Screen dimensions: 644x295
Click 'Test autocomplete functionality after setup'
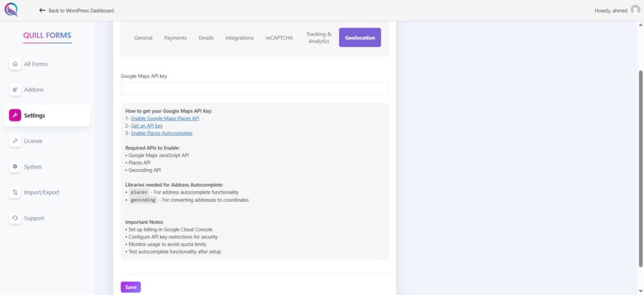click(175, 252)
